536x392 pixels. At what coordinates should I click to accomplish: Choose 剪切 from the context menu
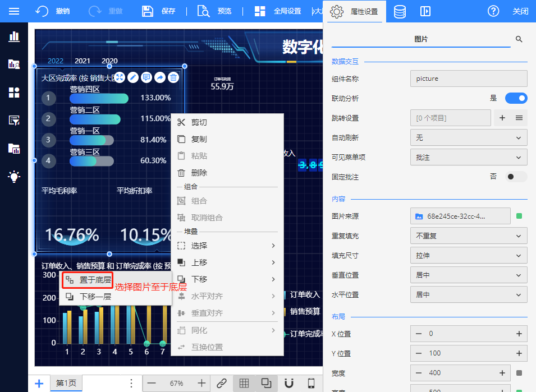pos(199,122)
